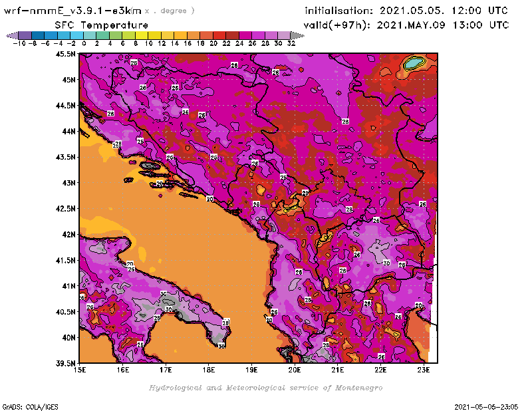
Task: Click the cyan cold patch in map's northeast corner
Action: 414,63
